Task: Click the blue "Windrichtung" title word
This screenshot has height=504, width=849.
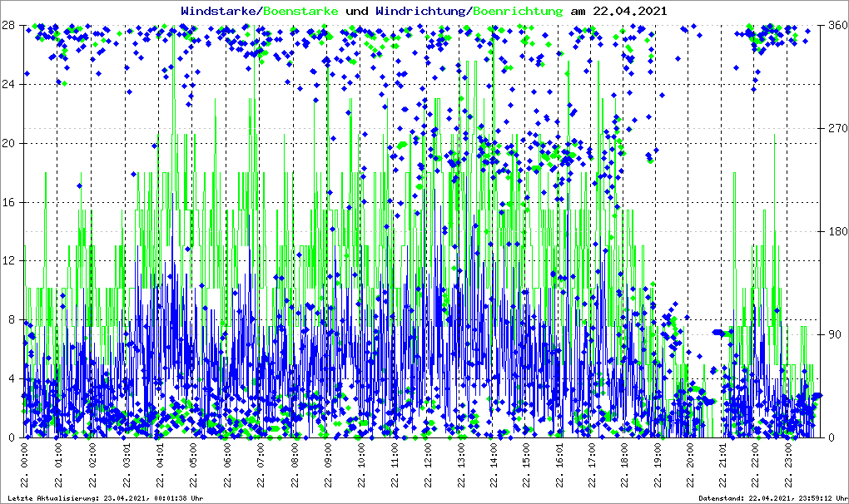Action: click(422, 11)
